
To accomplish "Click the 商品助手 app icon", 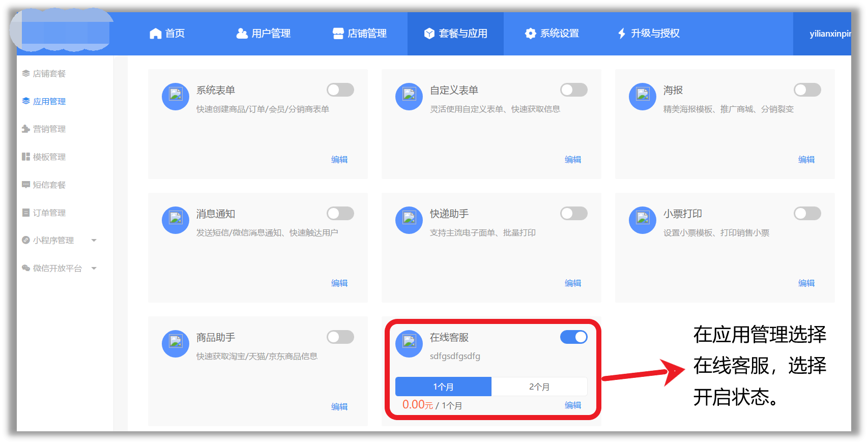I will click(176, 344).
